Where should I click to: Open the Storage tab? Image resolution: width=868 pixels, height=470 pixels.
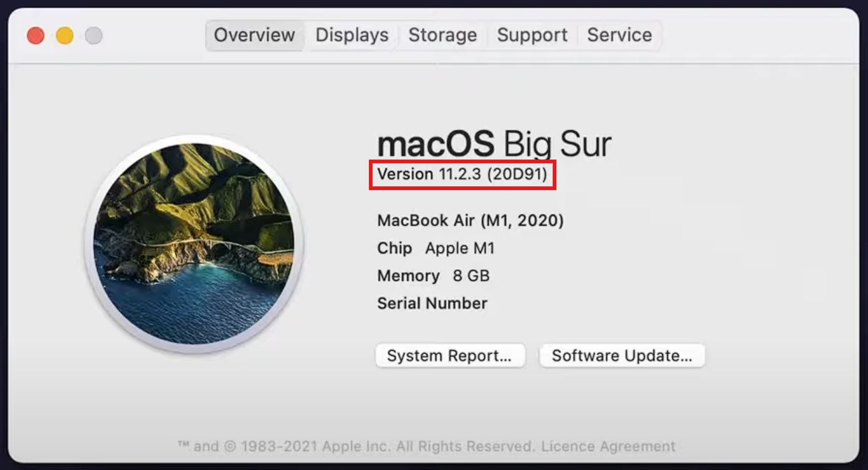(x=442, y=35)
